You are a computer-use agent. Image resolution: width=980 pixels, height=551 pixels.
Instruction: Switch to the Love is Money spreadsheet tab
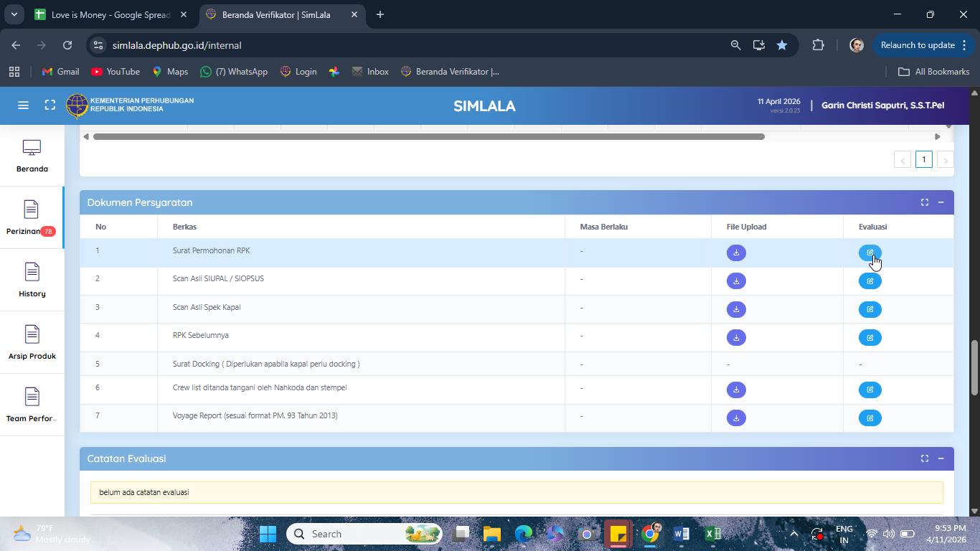(111, 14)
